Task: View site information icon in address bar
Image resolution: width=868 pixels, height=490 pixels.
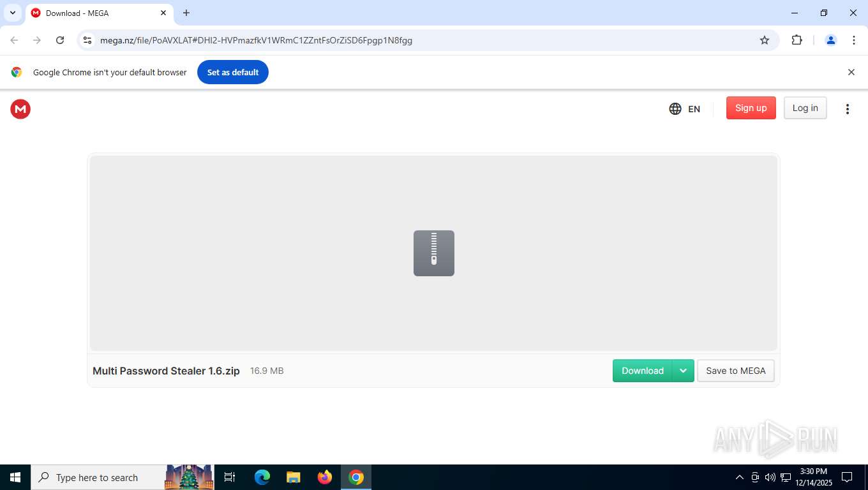Action: (88, 40)
